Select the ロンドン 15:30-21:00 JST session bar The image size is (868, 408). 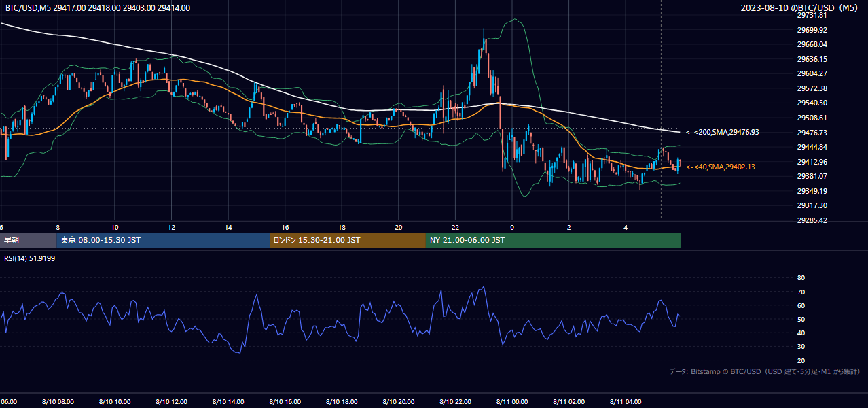[x=348, y=240]
